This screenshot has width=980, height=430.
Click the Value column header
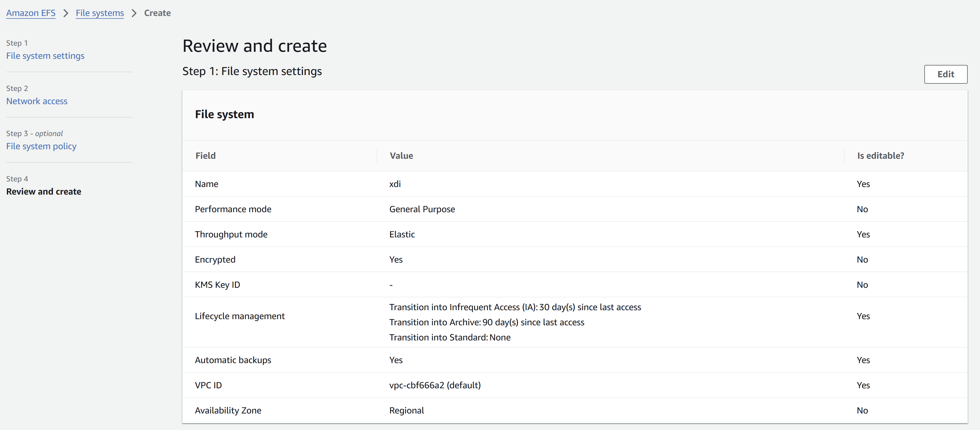[401, 156]
